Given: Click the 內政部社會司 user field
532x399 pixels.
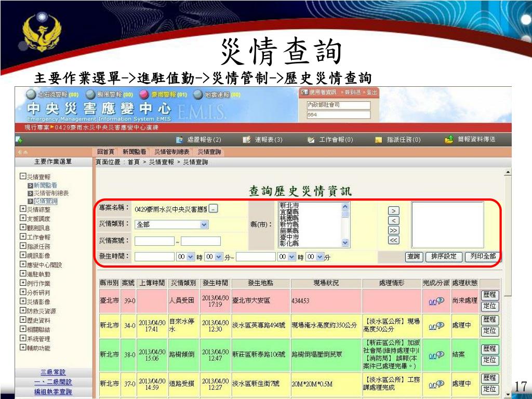Looking at the screenshot, I should (x=338, y=105).
